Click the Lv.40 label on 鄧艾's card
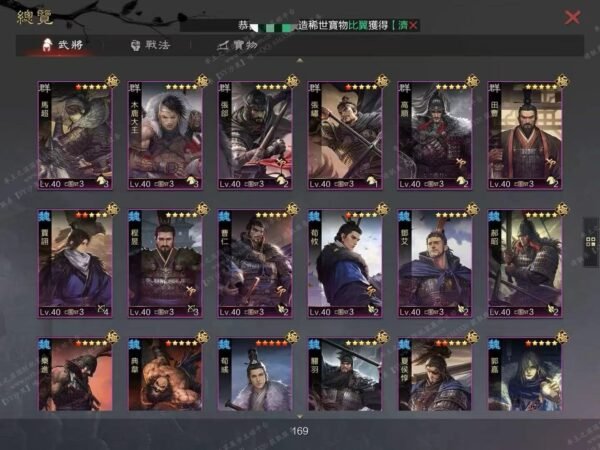This screenshot has height=450, width=600. click(410, 312)
